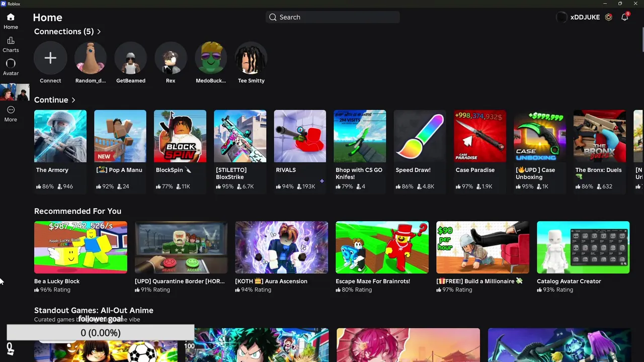Open Case Paradise game thumbnail
The width and height of the screenshot is (644, 362).
(479, 136)
